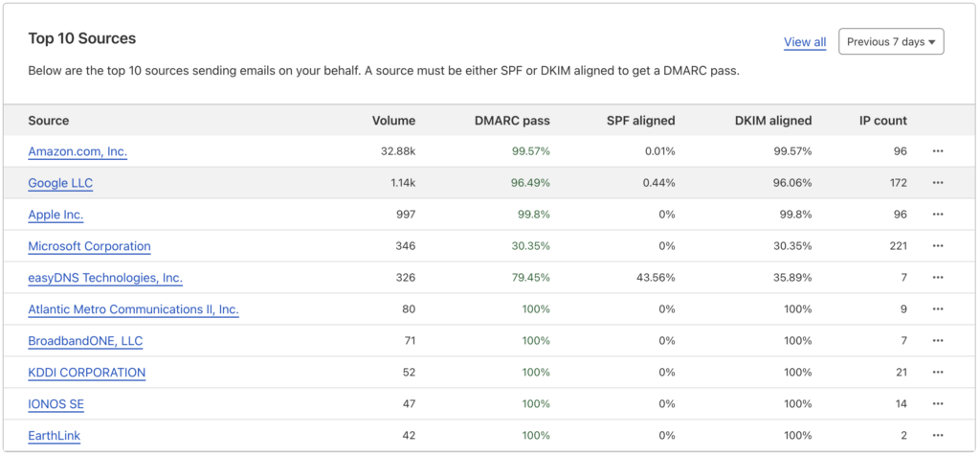Open more actions for KDDI CORPORATION row
The width and height of the screenshot is (980, 456).
(x=937, y=373)
